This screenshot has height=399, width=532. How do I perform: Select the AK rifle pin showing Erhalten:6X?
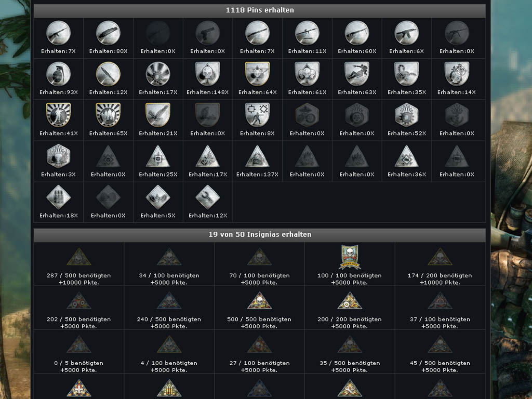(x=406, y=33)
